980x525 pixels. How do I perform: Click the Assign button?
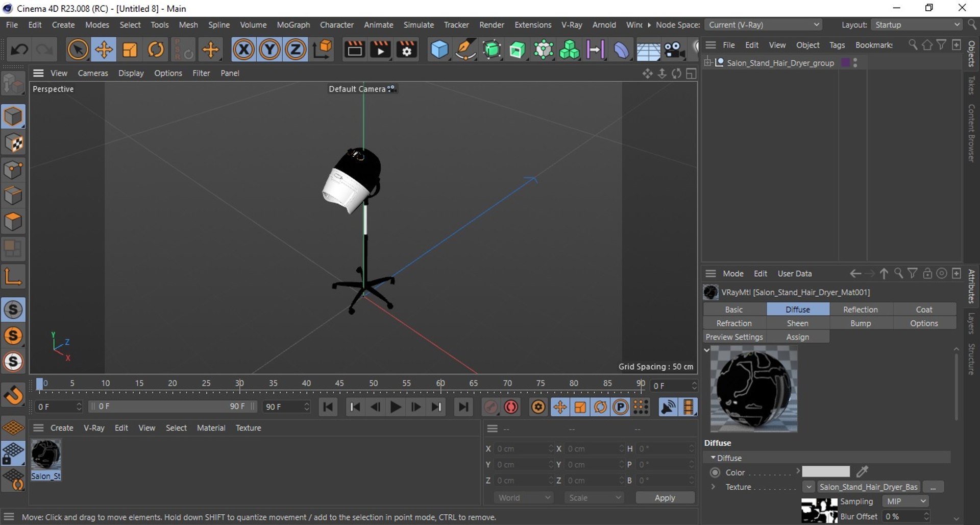pos(797,337)
